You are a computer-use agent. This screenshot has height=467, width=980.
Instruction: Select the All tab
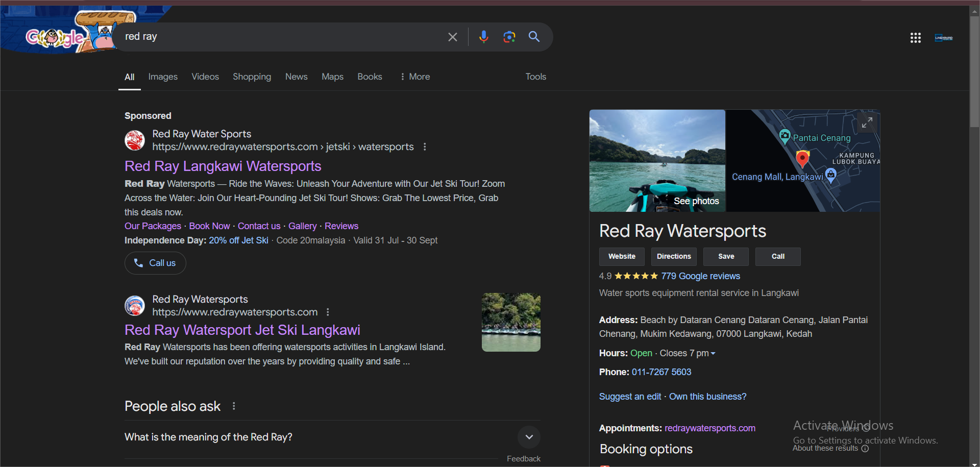pos(130,77)
